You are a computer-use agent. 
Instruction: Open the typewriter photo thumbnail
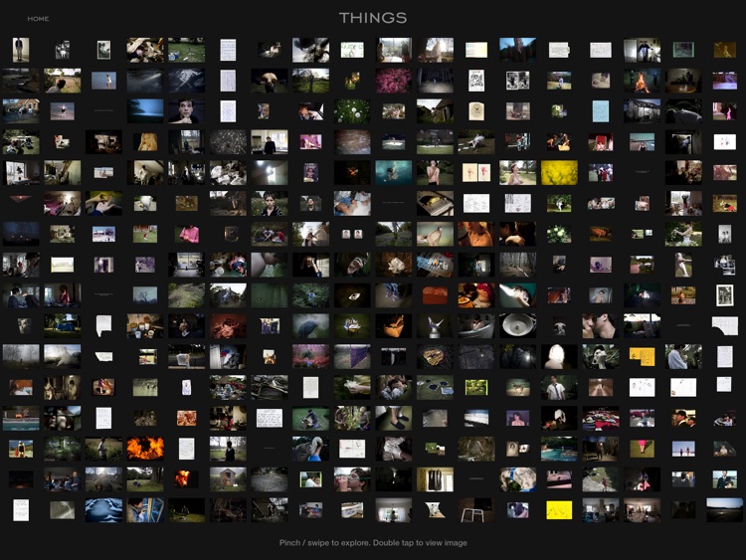(435, 204)
